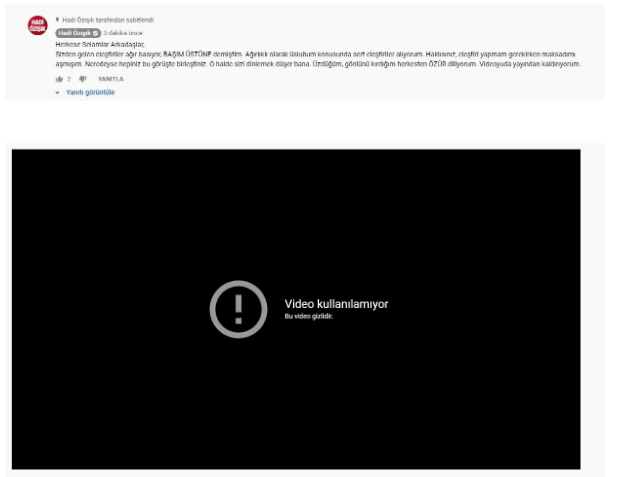The width and height of the screenshot is (624, 477).
Task: Click the "3 dakika önce" timestamp
Action: (x=121, y=33)
